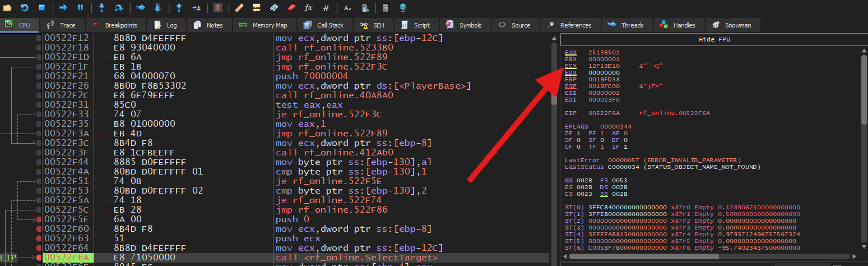868x266 pixels.
Task: Open the Variables hash icon
Action: [326, 8]
